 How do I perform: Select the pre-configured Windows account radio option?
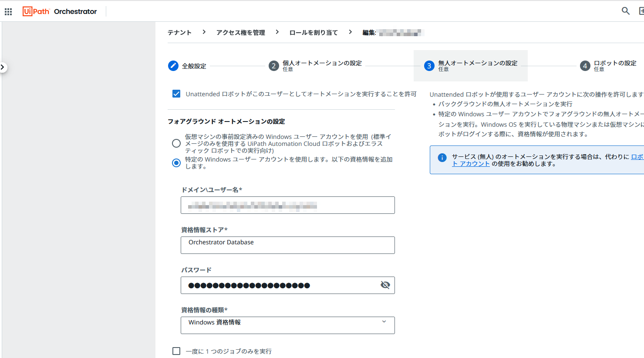point(176,143)
